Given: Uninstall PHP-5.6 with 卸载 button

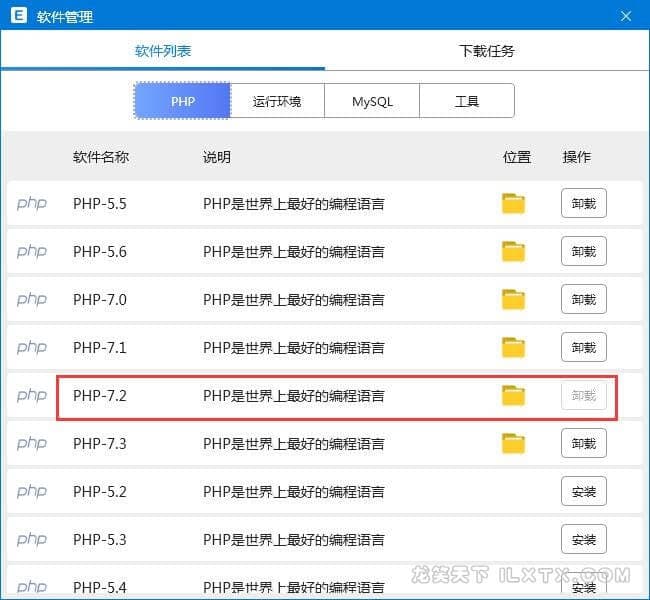Looking at the screenshot, I should point(584,251).
